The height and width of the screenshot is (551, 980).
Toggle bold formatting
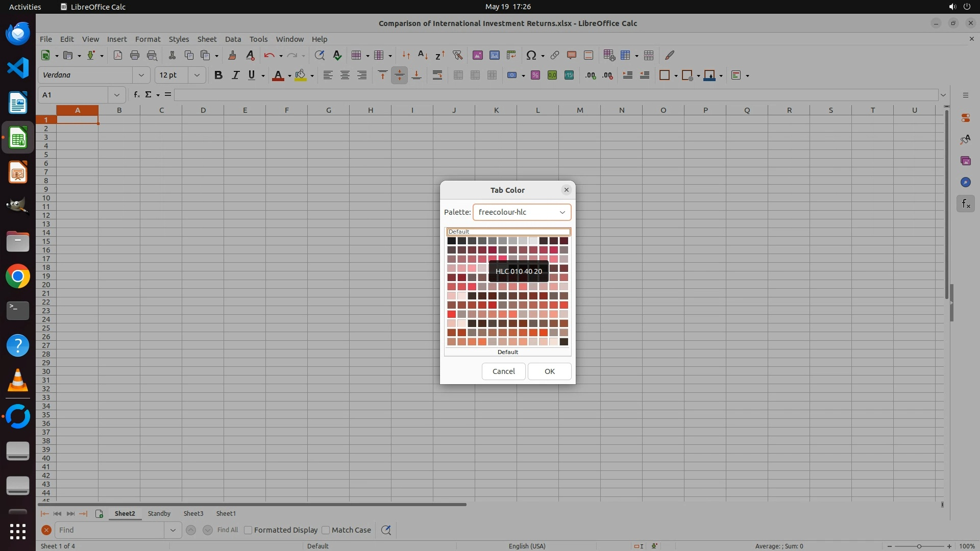(218, 76)
